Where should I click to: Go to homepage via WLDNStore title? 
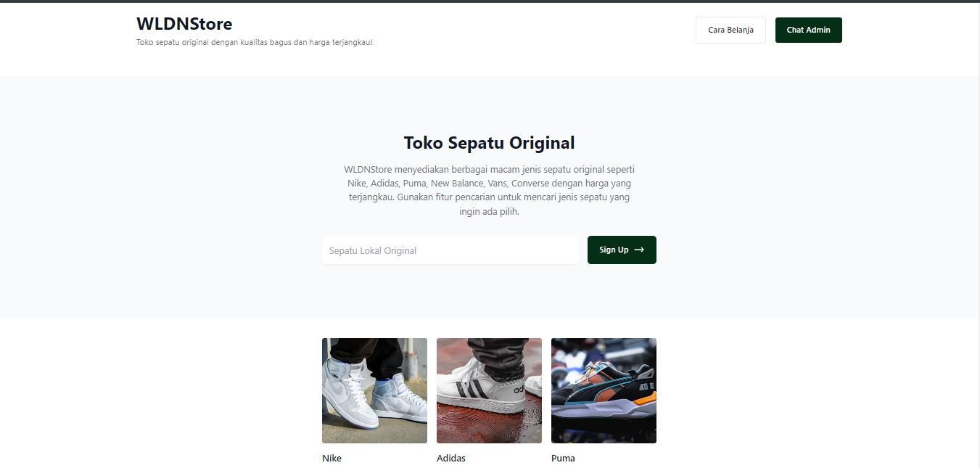tap(184, 24)
